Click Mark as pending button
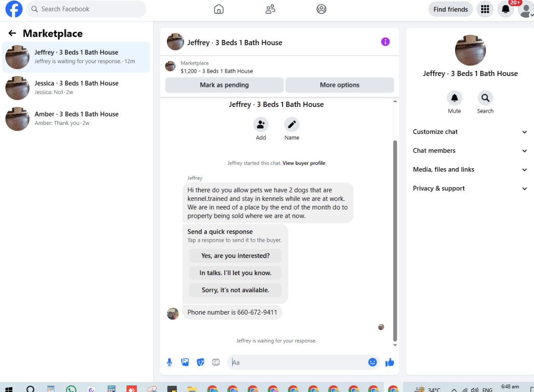Viewport: 534px width, 392px height. 224,85
